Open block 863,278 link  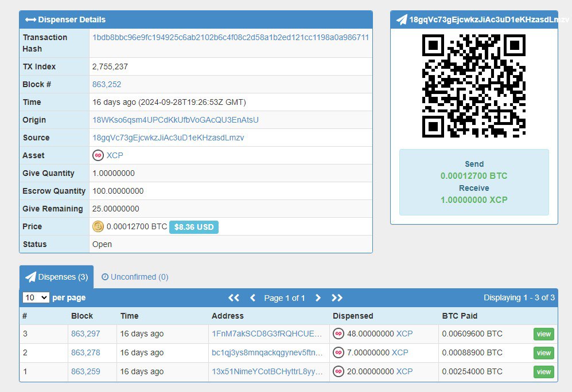coord(85,352)
